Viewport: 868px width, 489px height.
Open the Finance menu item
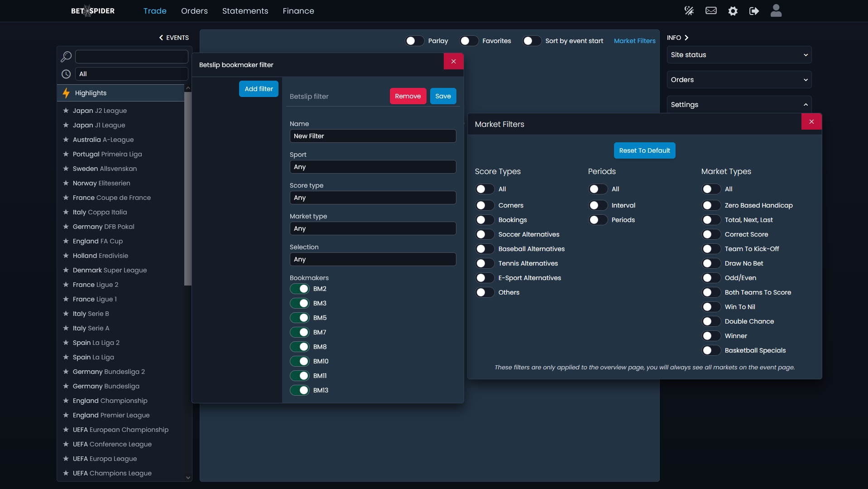pyautogui.click(x=298, y=11)
